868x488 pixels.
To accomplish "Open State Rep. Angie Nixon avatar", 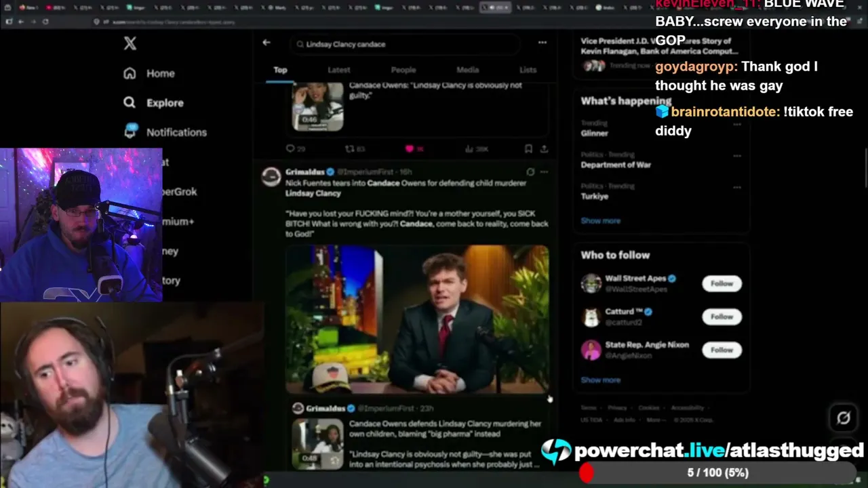I will pyautogui.click(x=591, y=350).
